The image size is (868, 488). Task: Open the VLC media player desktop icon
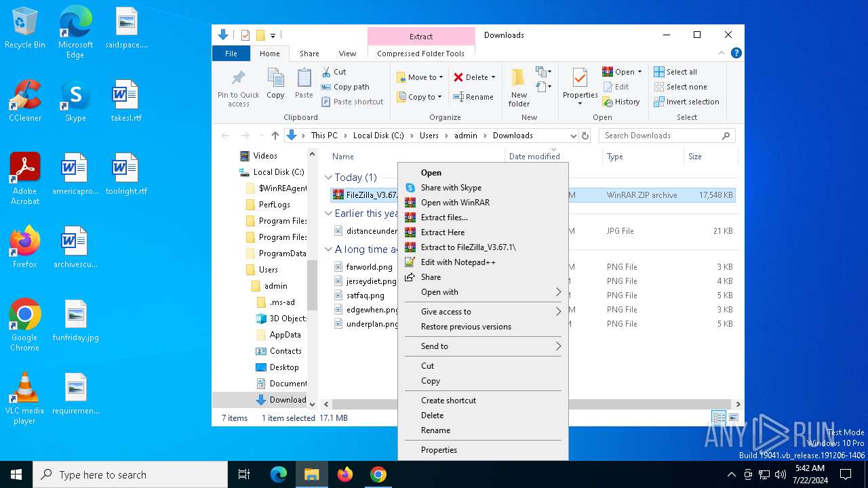pos(25,399)
